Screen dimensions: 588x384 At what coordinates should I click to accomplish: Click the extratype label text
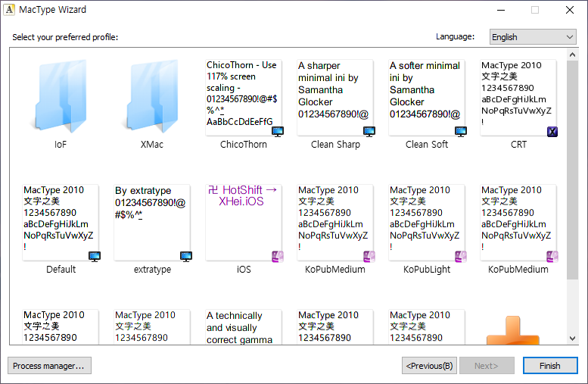point(152,270)
